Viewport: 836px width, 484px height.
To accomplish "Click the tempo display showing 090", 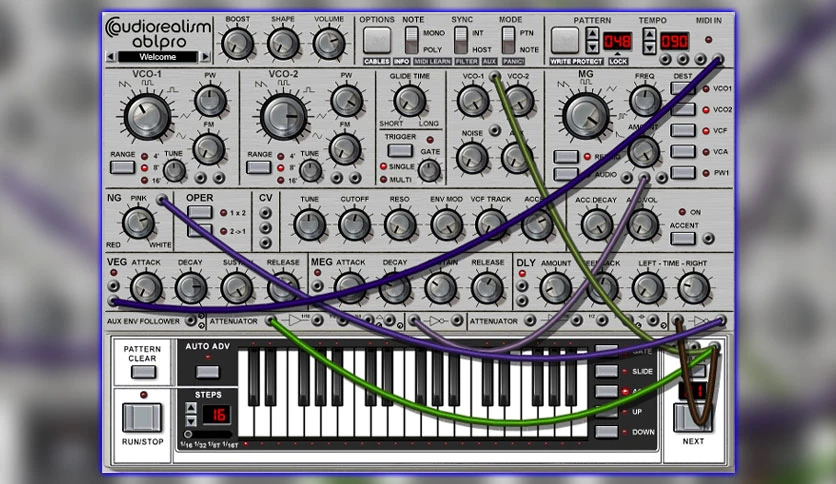I will click(x=674, y=41).
